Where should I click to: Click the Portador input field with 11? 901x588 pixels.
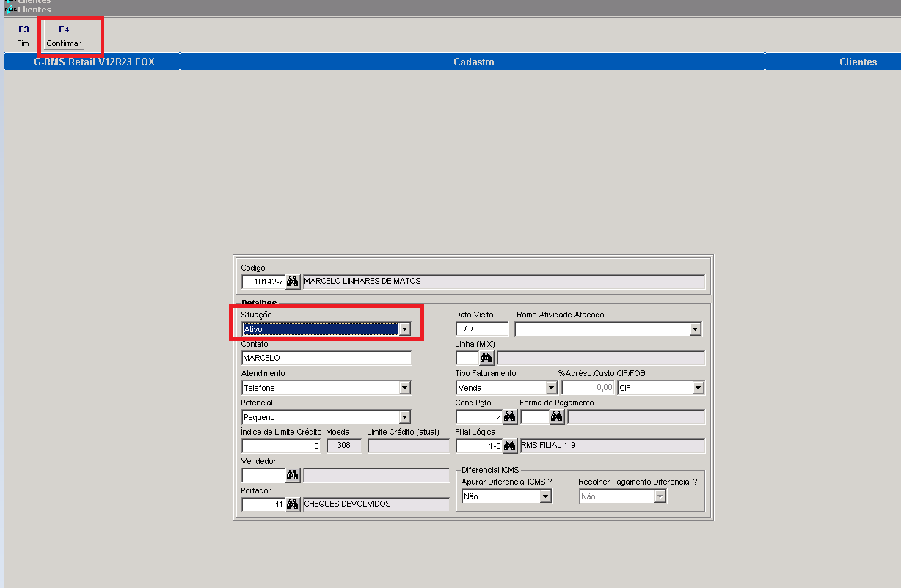[263, 504]
